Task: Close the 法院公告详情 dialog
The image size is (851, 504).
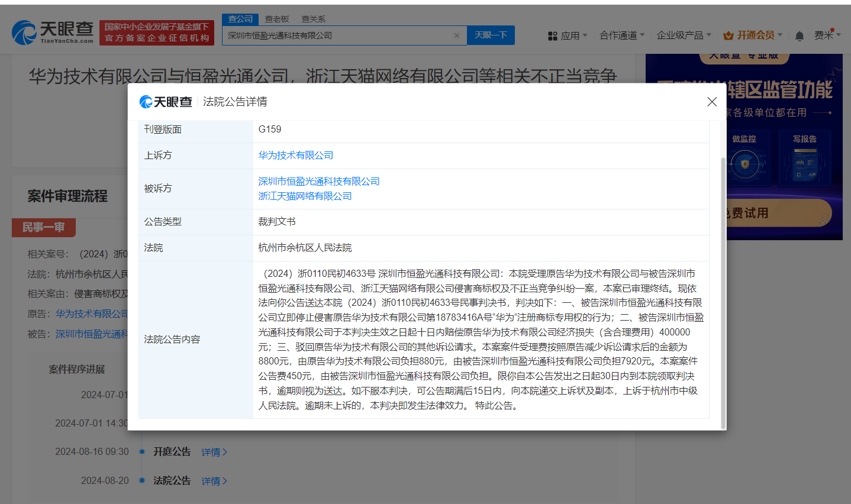Action: [x=712, y=102]
